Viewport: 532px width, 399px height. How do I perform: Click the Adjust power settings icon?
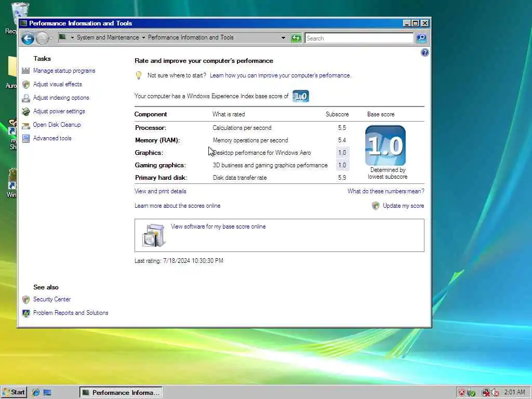click(26, 112)
